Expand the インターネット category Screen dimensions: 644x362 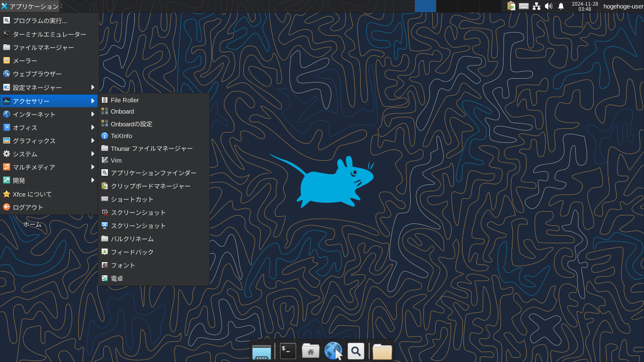(50, 115)
